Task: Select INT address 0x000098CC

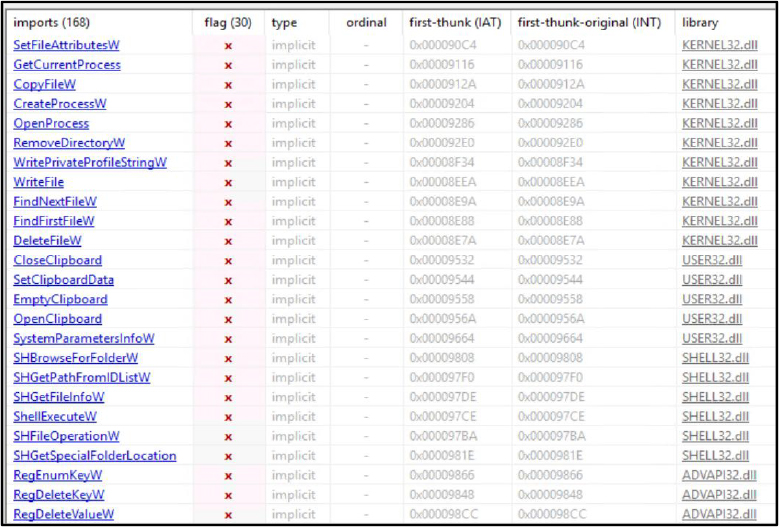Action: (552, 514)
